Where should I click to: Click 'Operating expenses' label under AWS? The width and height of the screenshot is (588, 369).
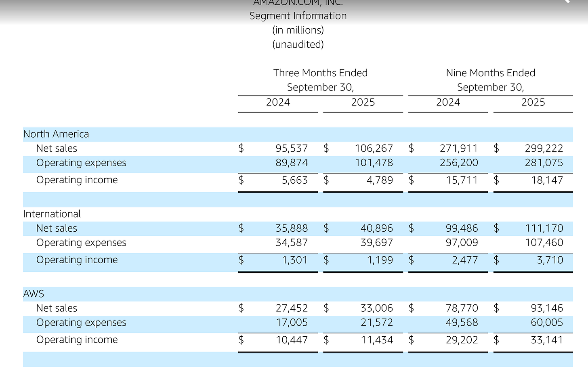pos(81,323)
